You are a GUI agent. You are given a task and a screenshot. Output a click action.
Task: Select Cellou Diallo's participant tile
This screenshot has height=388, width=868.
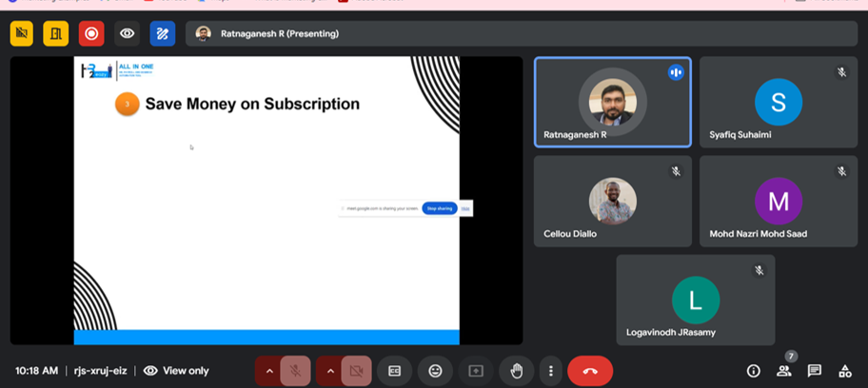(612, 202)
